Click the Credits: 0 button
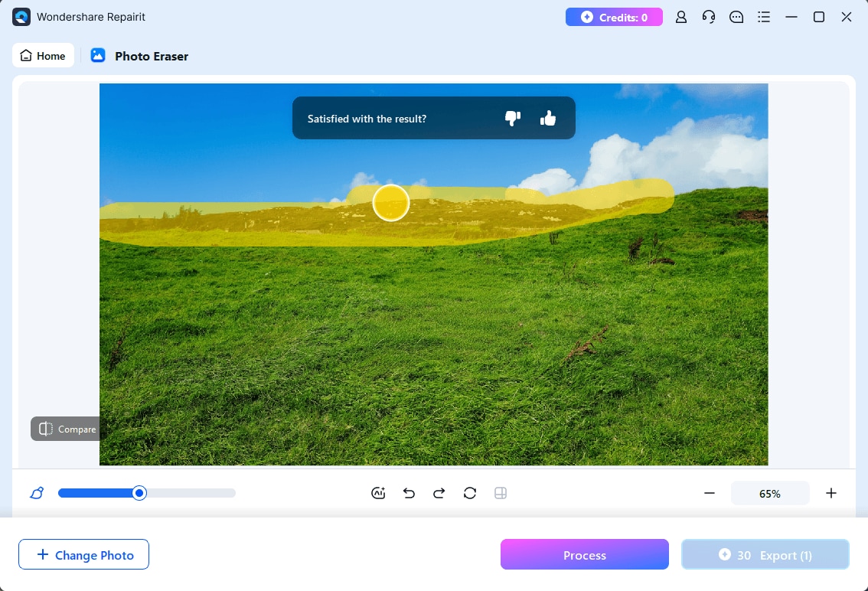This screenshot has width=868, height=591. [614, 17]
